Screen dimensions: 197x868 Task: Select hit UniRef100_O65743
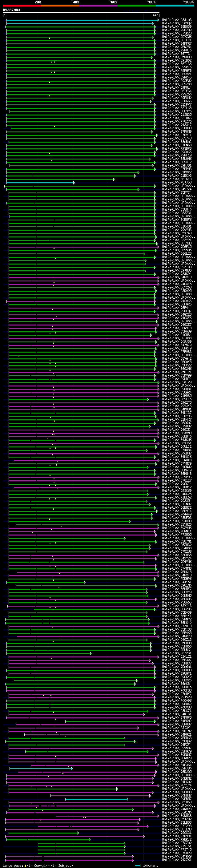177,139
